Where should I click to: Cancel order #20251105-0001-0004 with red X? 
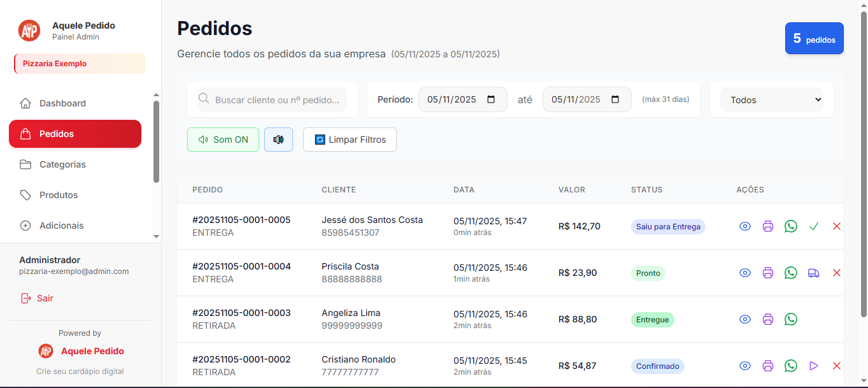pyautogui.click(x=836, y=273)
